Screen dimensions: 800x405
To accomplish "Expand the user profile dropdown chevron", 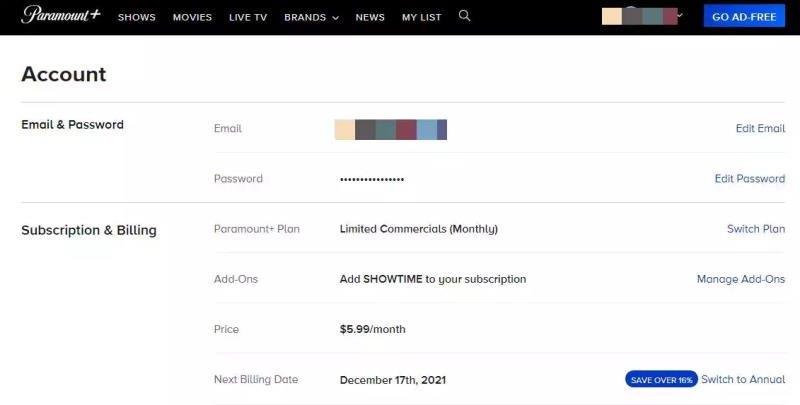I will click(680, 16).
